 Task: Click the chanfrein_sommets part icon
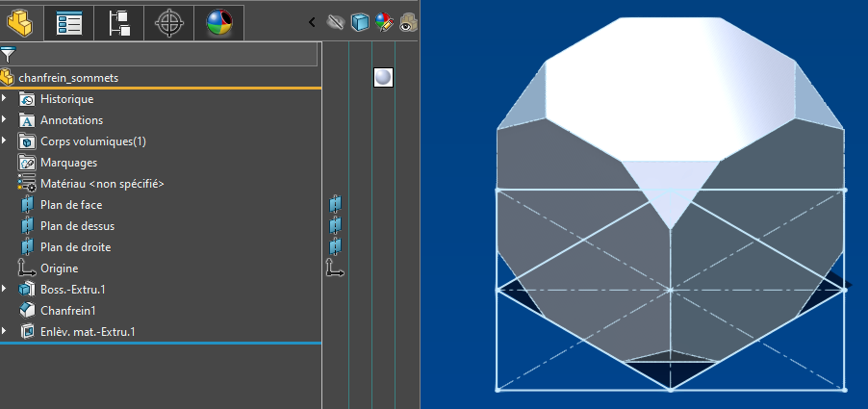point(7,78)
